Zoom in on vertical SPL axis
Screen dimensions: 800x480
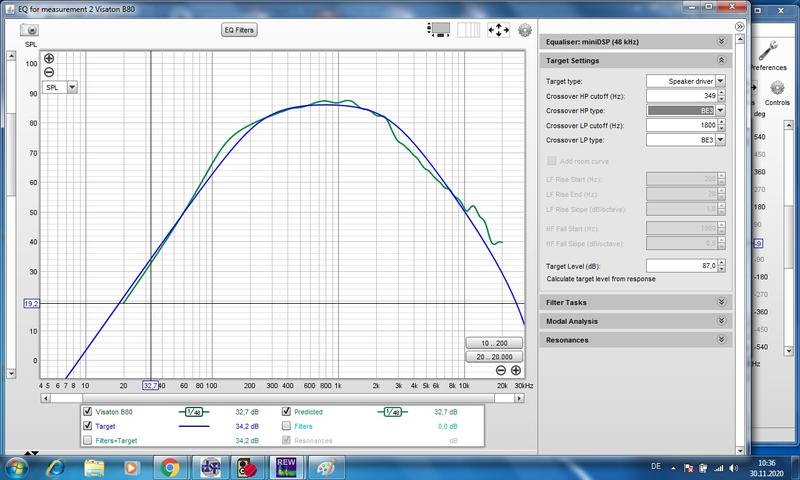pyautogui.click(x=48, y=58)
